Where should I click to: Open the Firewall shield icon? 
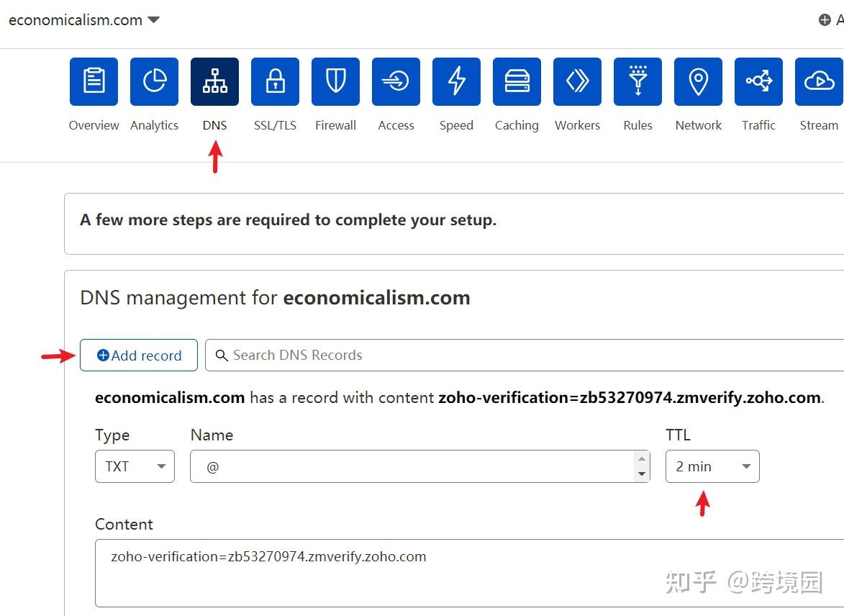click(335, 81)
